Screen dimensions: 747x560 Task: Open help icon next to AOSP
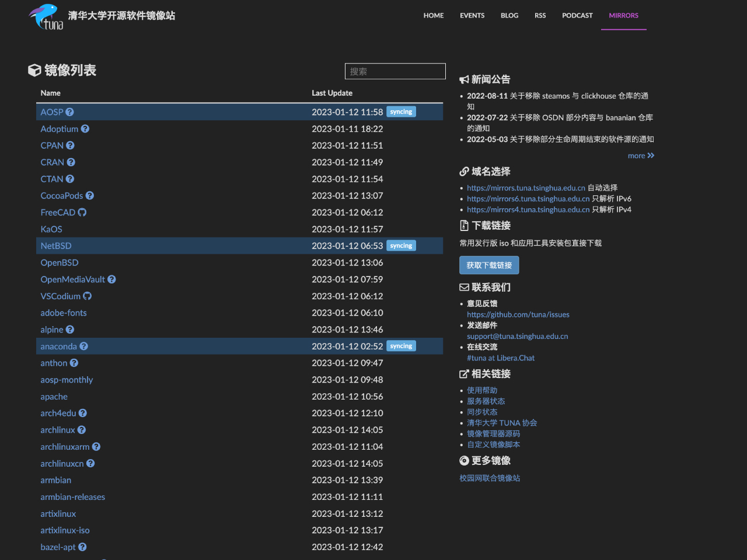(69, 112)
